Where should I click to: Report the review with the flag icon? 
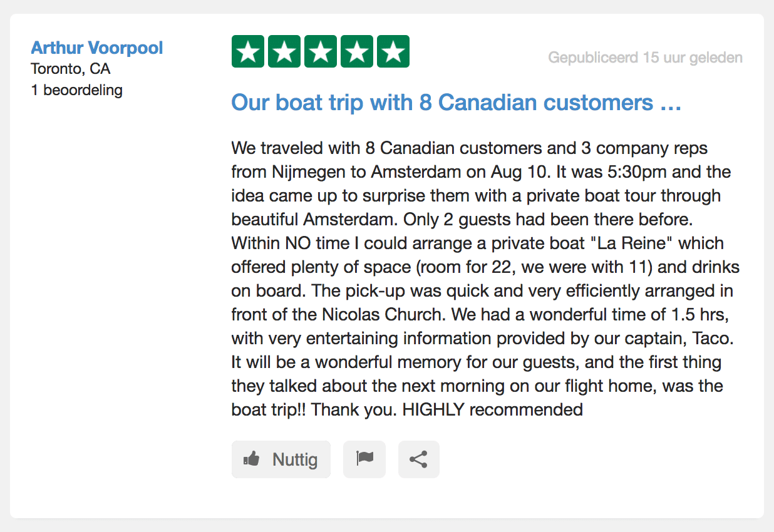click(x=364, y=459)
